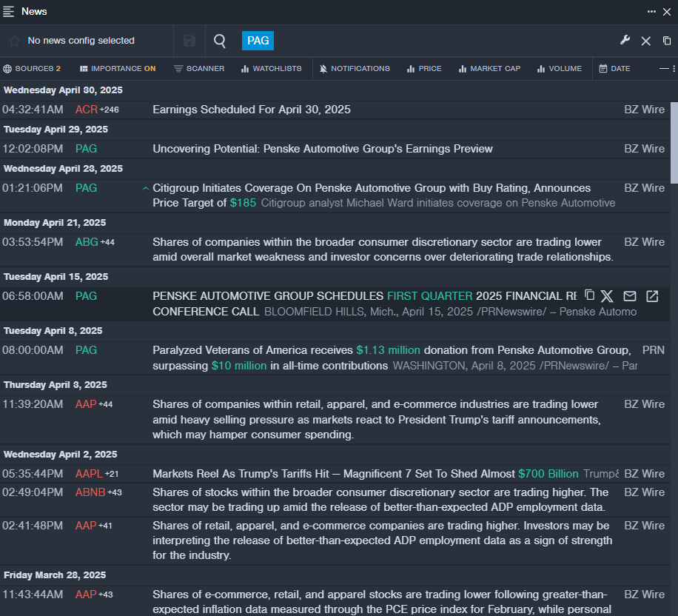
Task: Collapse the Citigroup Initiates Coverage story
Action: [146, 188]
